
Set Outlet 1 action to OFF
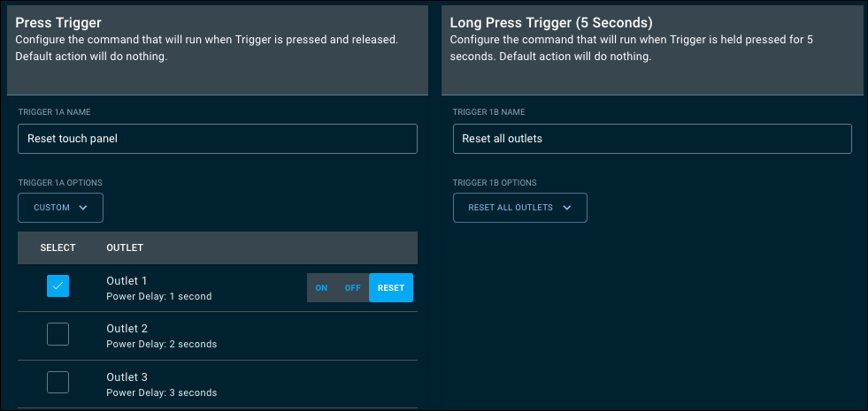(x=352, y=288)
